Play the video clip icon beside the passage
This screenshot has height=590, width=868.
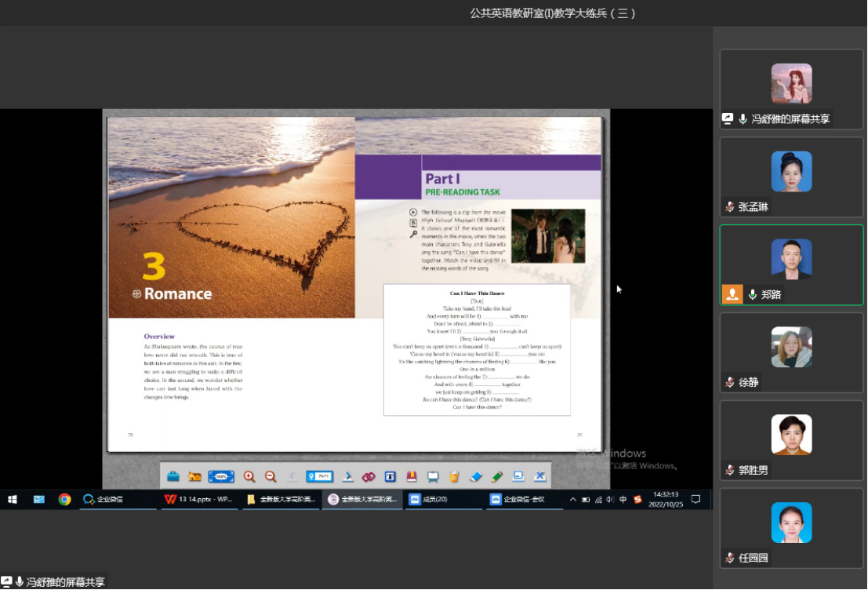(x=413, y=212)
